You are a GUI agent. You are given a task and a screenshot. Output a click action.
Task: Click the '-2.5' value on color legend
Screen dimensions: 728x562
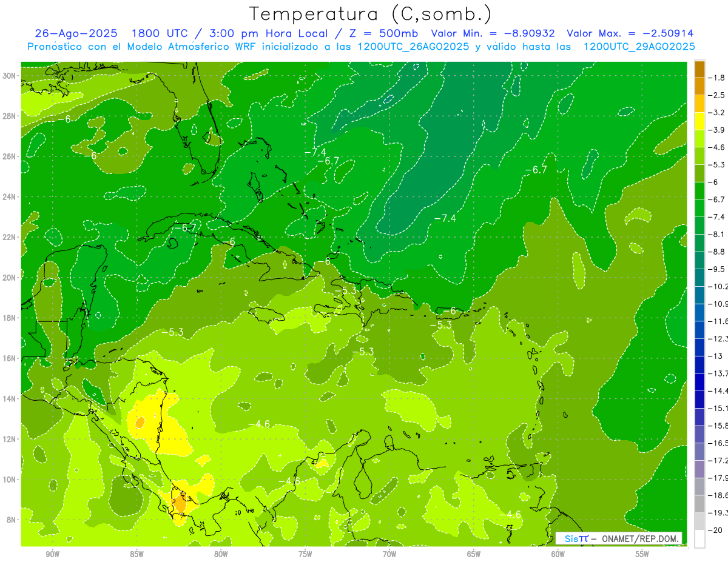point(717,95)
